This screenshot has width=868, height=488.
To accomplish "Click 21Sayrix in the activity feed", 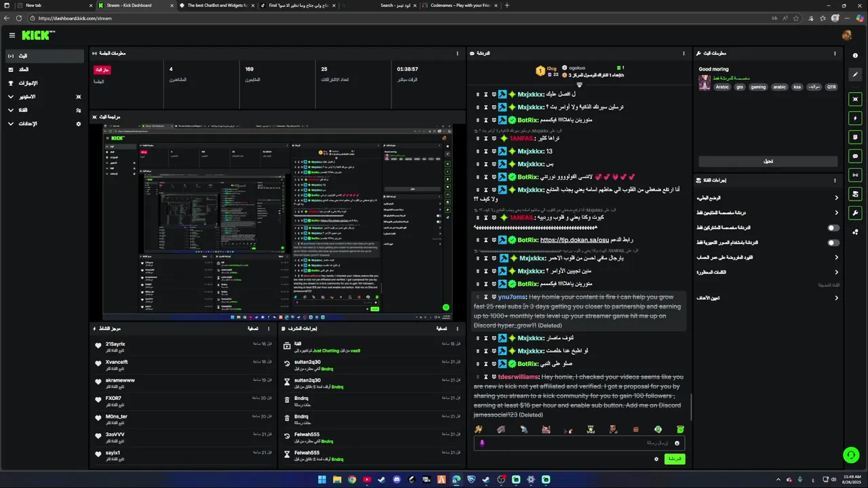I will point(115,344).
